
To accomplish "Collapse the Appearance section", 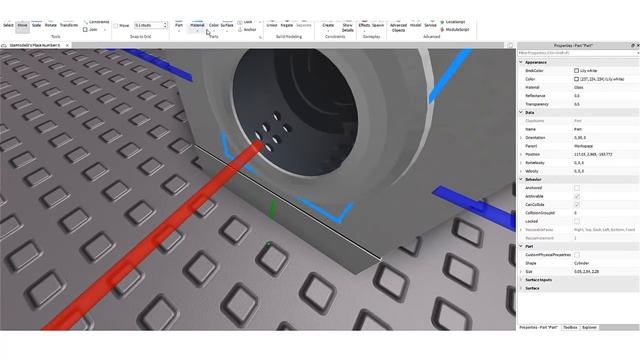I will pyautogui.click(x=521, y=62).
